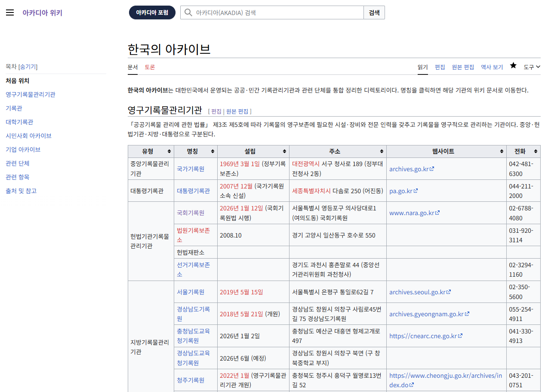
Task: Open the hamburger main menu
Action: 10,12
